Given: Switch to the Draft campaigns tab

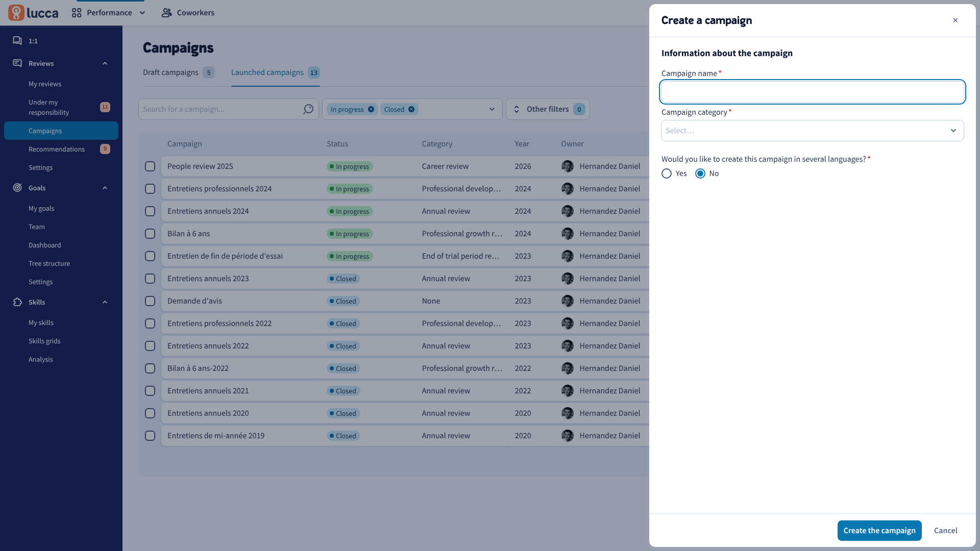Looking at the screenshot, I should pos(171,72).
